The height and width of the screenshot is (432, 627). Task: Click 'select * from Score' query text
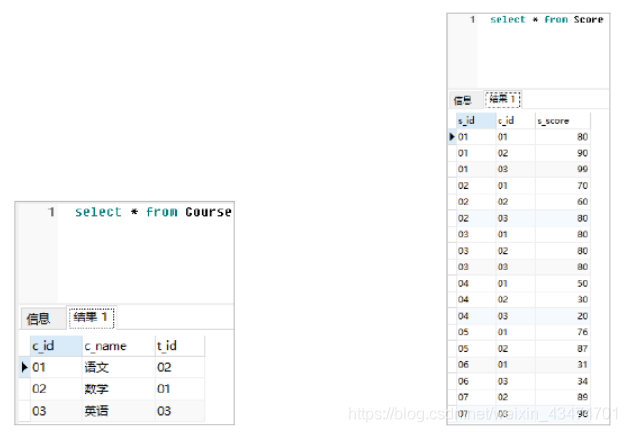[x=546, y=19]
